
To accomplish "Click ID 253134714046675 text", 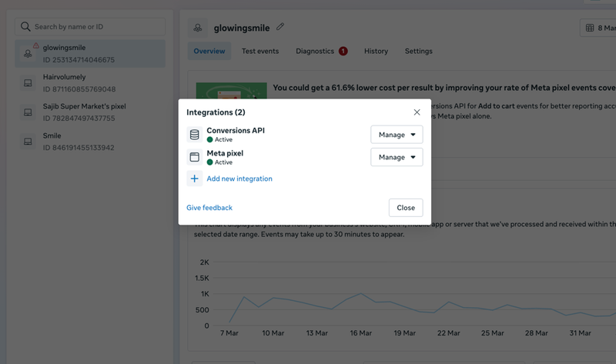I will tap(79, 60).
